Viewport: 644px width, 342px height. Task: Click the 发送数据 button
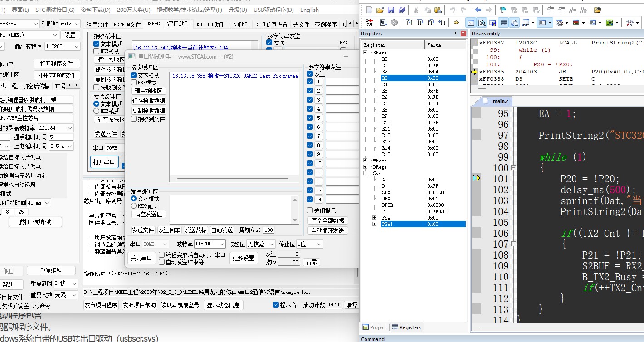(195, 230)
